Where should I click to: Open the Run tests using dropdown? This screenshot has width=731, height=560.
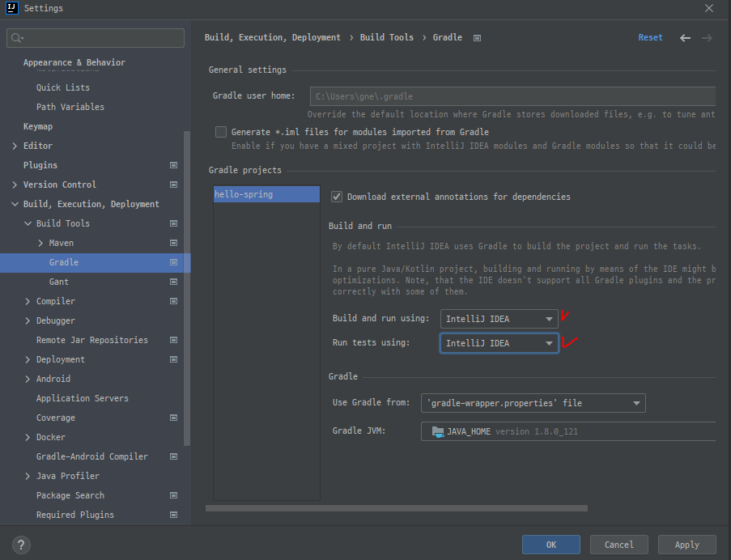499,343
